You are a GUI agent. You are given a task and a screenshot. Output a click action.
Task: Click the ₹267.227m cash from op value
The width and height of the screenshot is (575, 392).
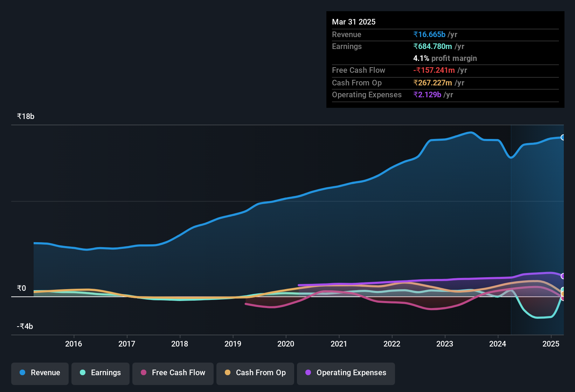click(x=432, y=83)
